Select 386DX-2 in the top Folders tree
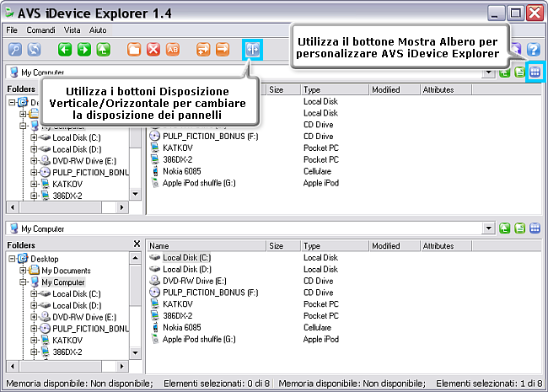Viewport: 548px width, 392px height. click(x=67, y=196)
